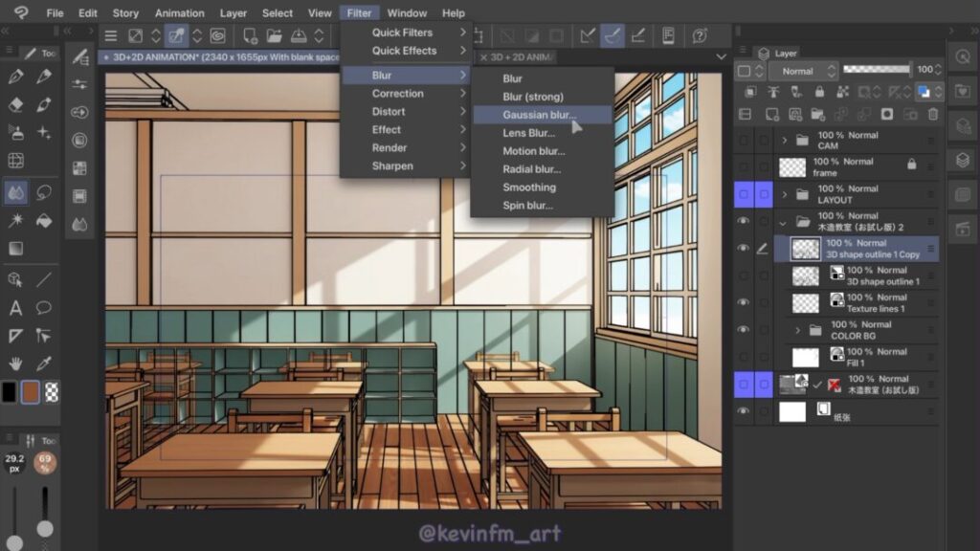Select the Gradient tool
Image resolution: width=980 pixels, height=551 pixels.
[x=15, y=248]
